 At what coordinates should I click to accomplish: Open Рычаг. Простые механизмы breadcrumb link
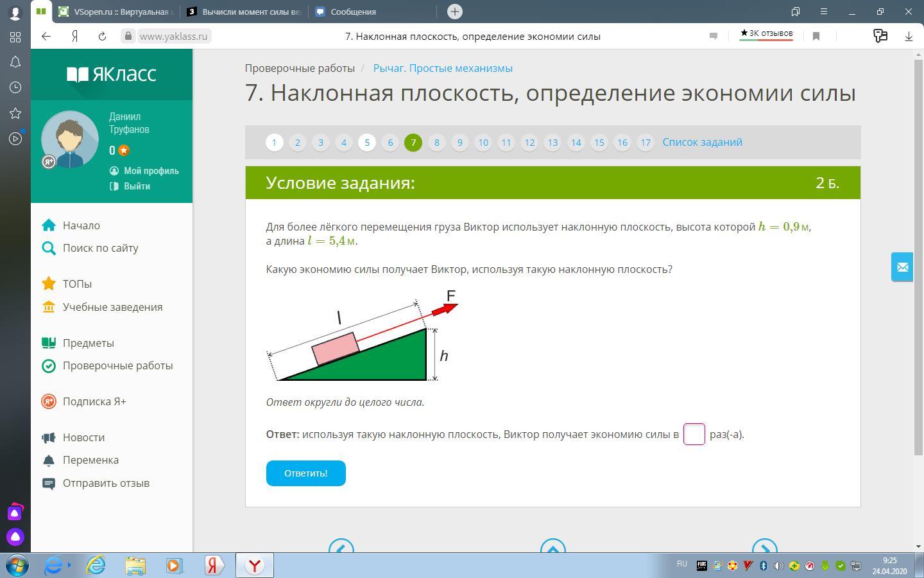tap(443, 68)
